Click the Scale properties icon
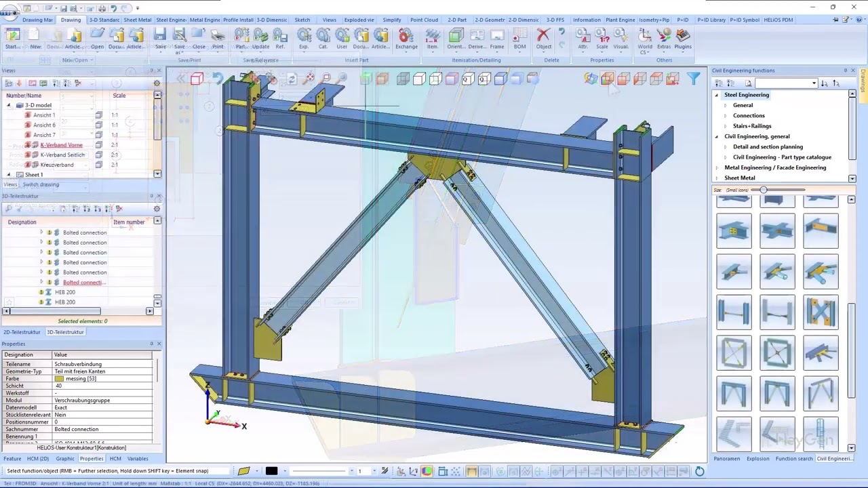This screenshot has width=868, height=488. pyautogui.click(x=601, y=38)
